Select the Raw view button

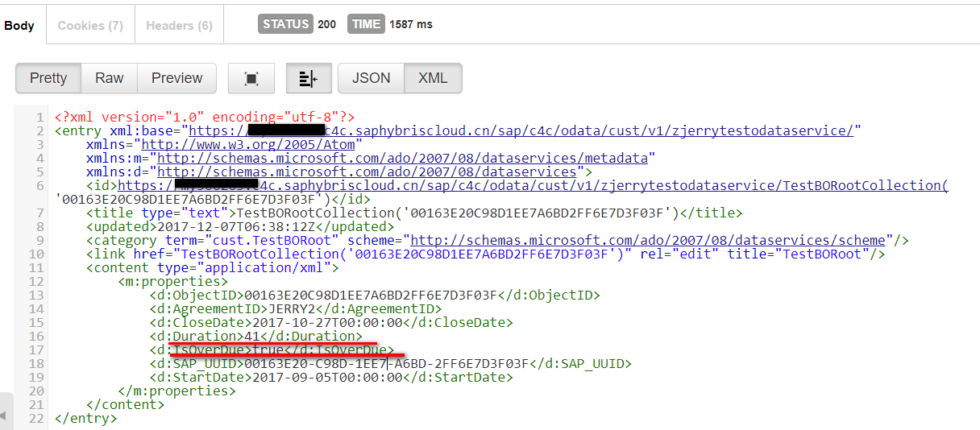tap(109, 78)
